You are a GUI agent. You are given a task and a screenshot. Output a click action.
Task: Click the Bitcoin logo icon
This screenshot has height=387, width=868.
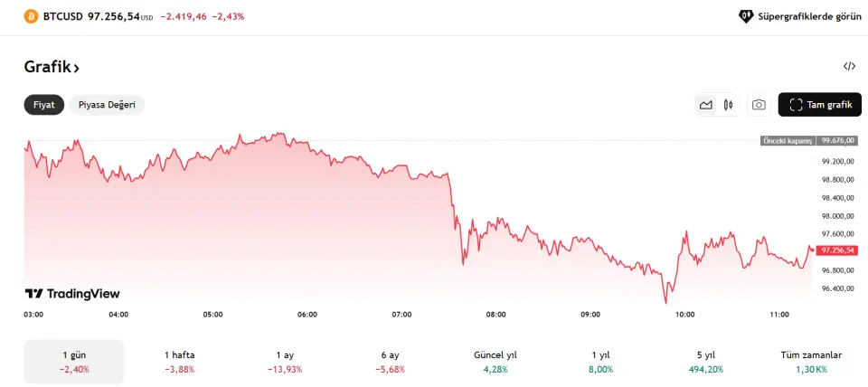click(30, 16)
